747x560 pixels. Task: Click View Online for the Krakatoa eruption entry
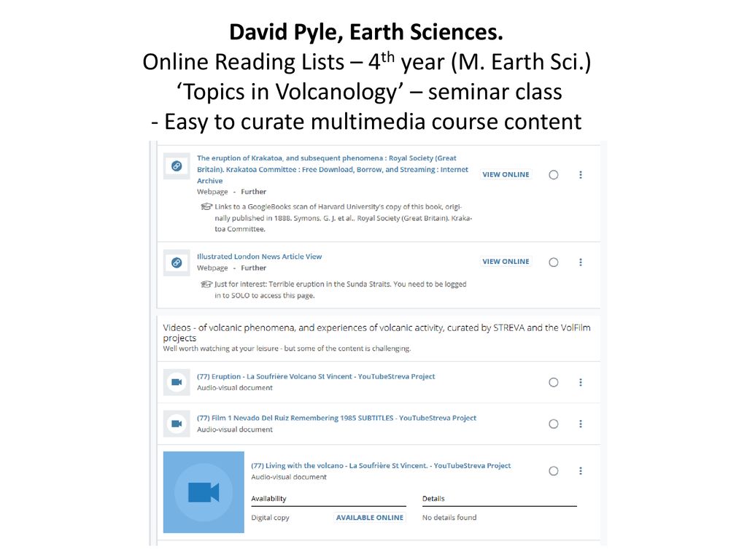coord(506,175)
